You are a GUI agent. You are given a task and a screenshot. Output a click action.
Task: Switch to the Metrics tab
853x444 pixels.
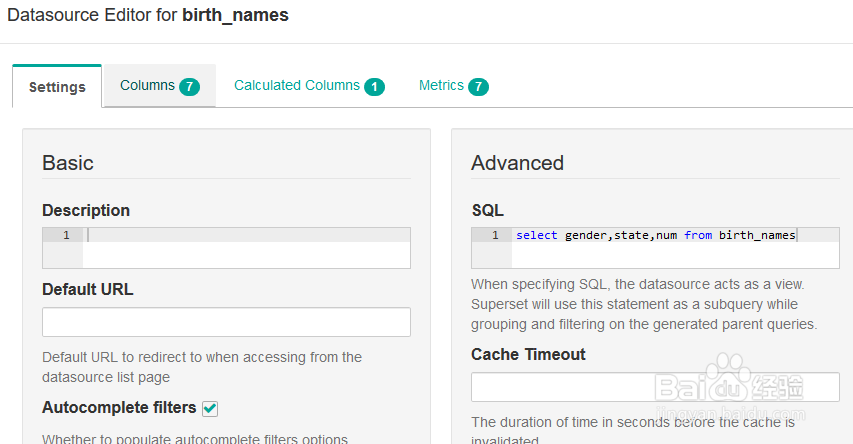(441, 86)
